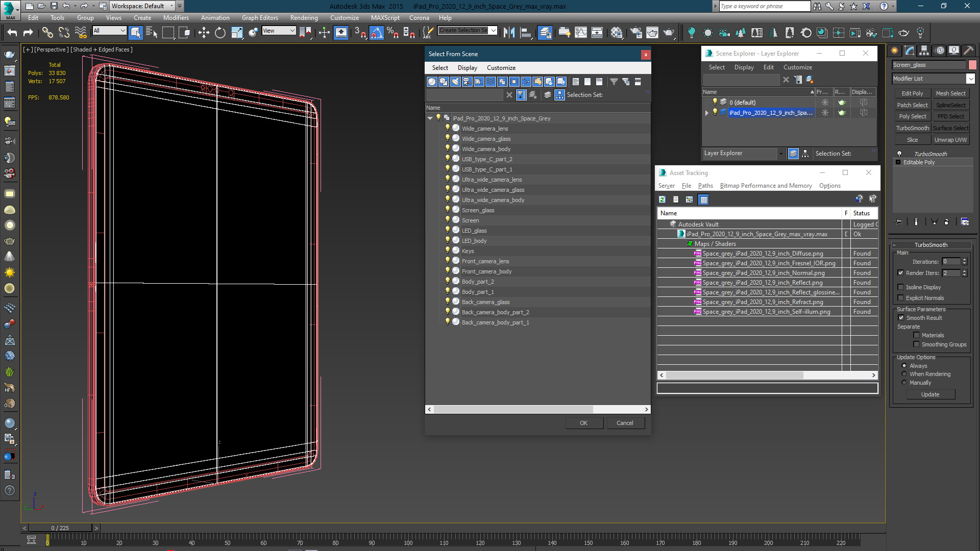Enable Isoline Display checkbox
The height and width of the screenshot is (551, 980).
(x=900, y=287)
